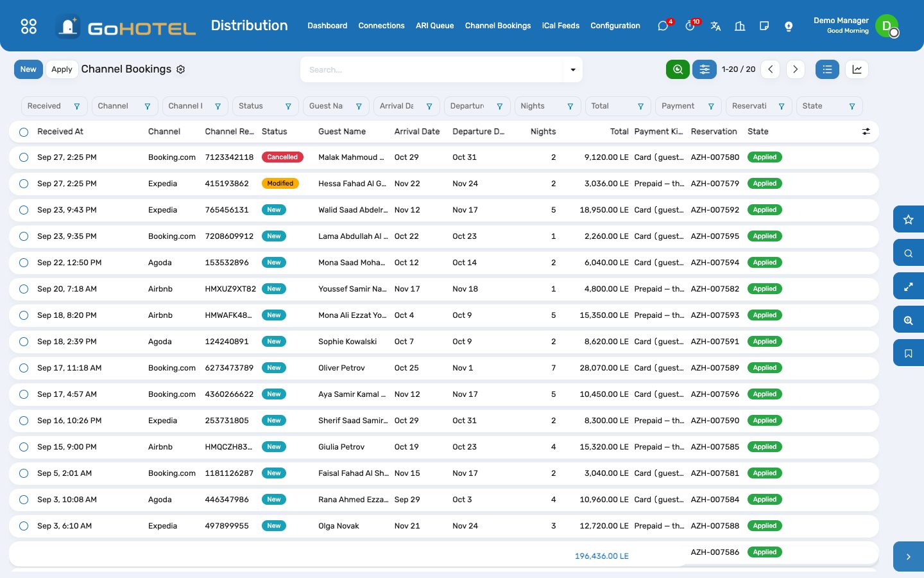Open the activities timer icon

point(690,26)
